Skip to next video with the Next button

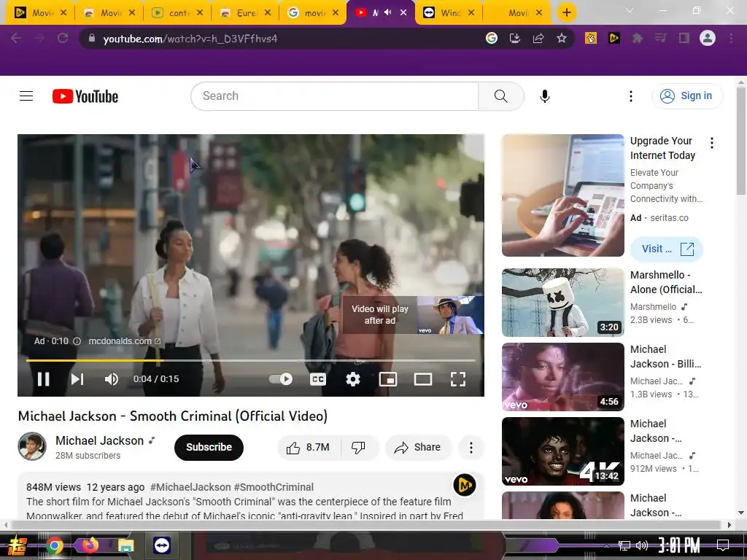[x=77, y=379]
